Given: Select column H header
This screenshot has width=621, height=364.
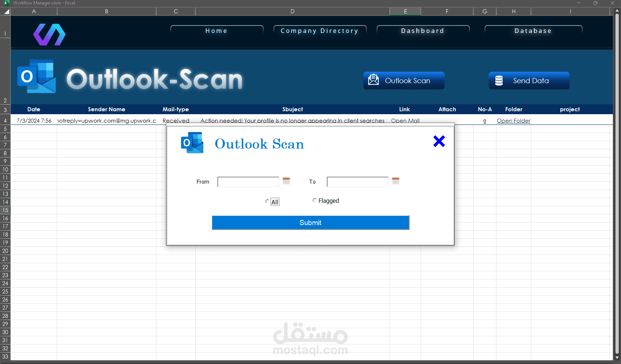Looking at the screenshot, I should 514,11.
